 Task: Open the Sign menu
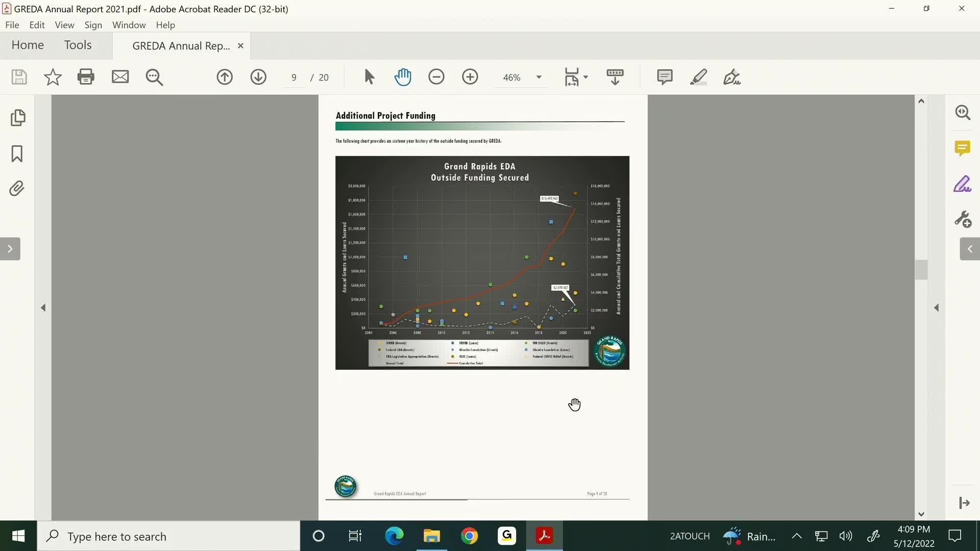coord(93,25)
